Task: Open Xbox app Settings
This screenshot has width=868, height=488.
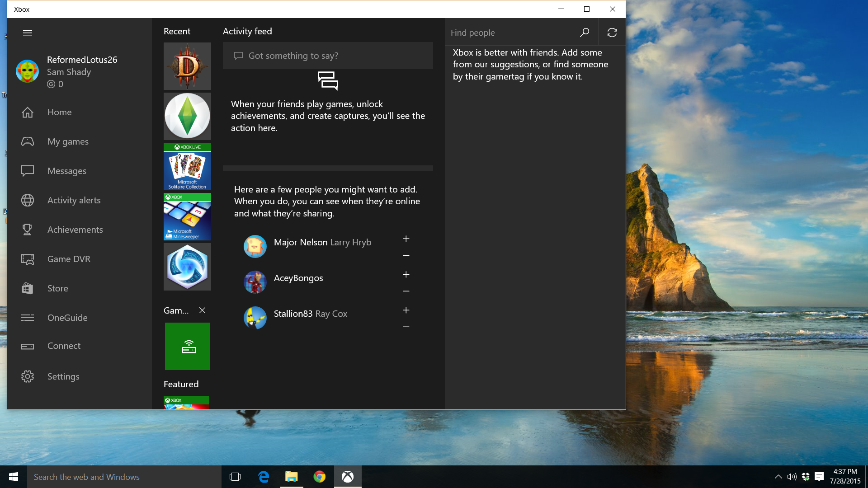Action: [63, 376]
